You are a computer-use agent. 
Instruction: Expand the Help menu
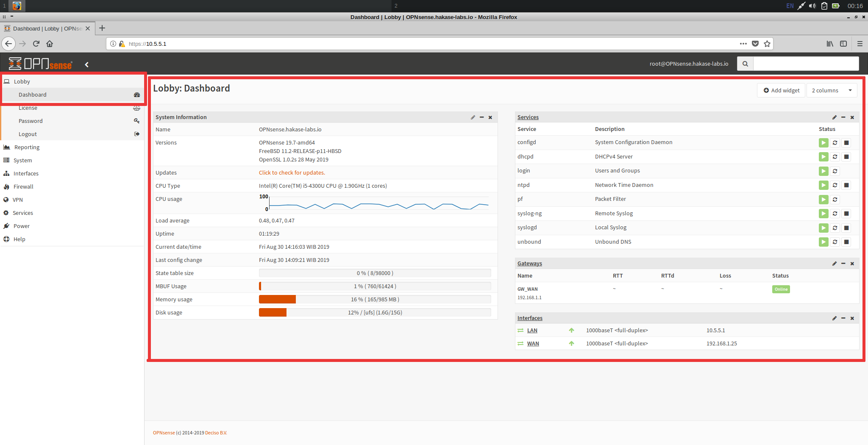point(72,239)
